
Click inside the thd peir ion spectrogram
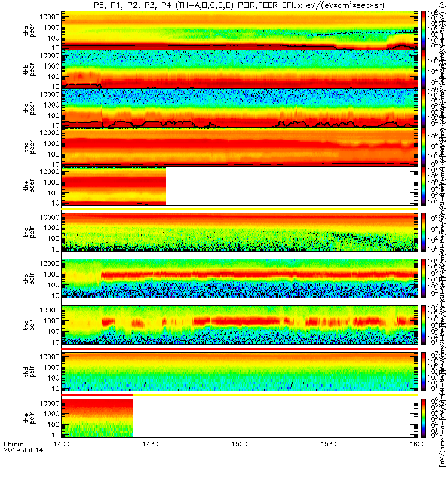tap(240, 371)
